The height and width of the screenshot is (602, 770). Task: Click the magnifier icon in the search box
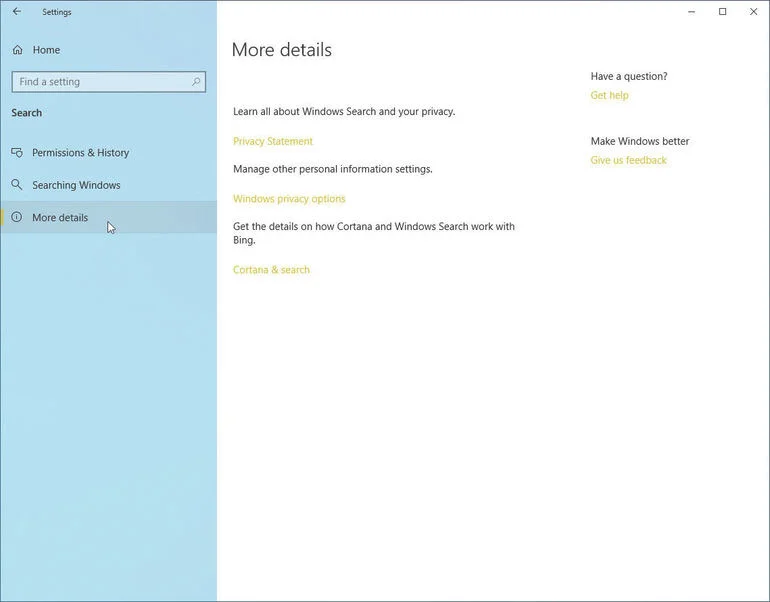[196, 82]
